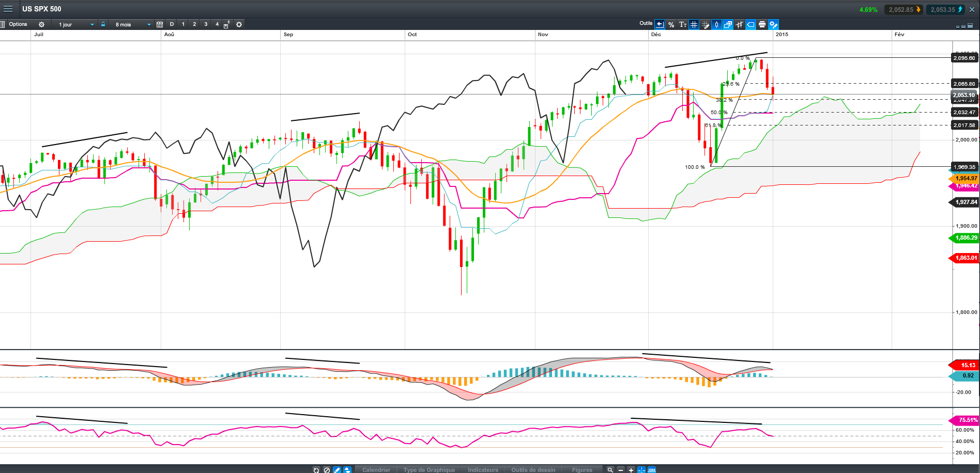
Task: Click the grid color eyedropper icon
Action: point(705,24)
